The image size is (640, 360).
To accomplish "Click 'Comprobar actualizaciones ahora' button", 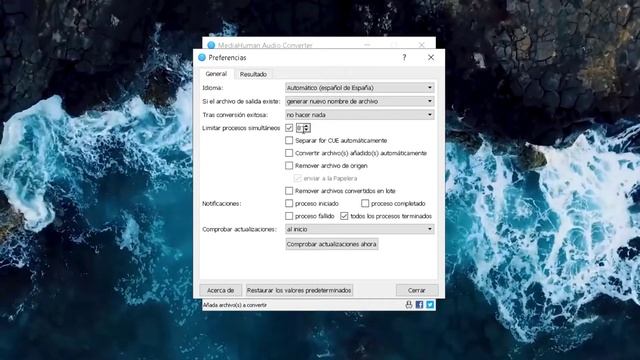I will point(331,244).
